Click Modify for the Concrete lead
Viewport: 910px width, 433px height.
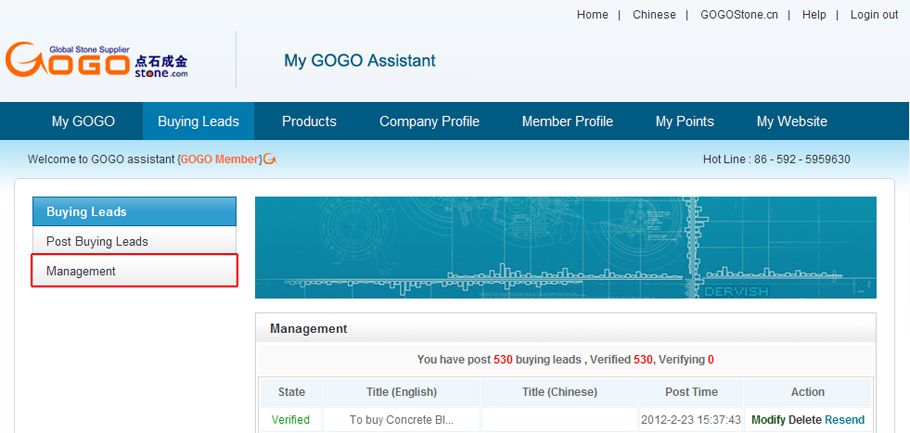click(768, 420)
